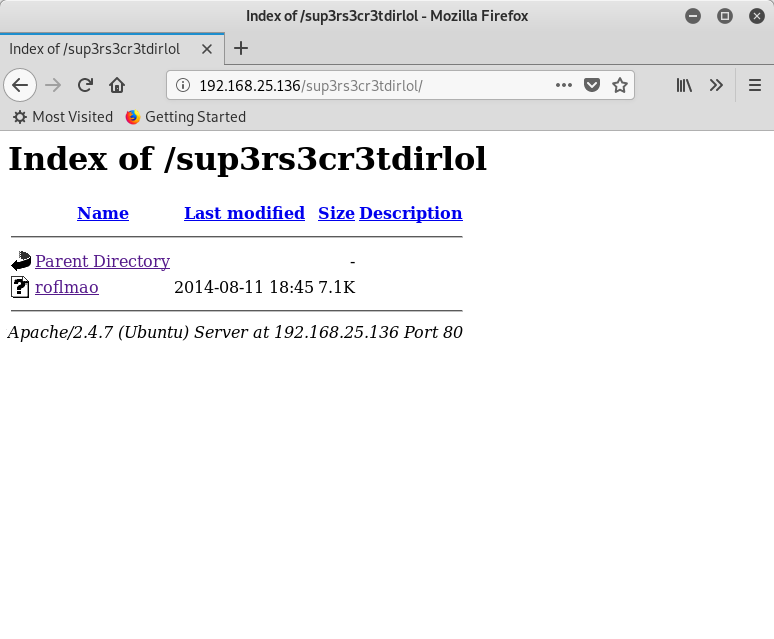Sort the listing by Last modified
Screen dimensions: 774x639
tap(244, 213)
